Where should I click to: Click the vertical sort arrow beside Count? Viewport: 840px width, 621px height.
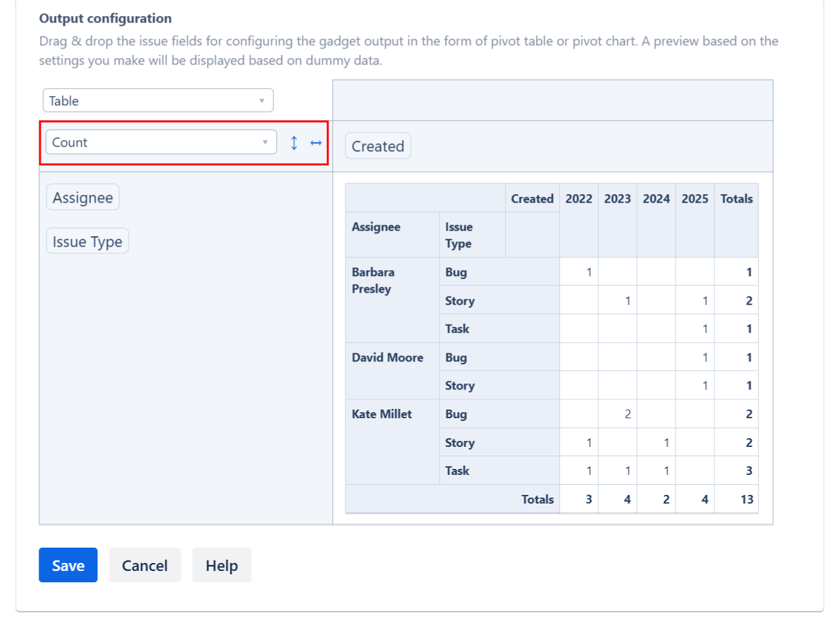point(294,143)
